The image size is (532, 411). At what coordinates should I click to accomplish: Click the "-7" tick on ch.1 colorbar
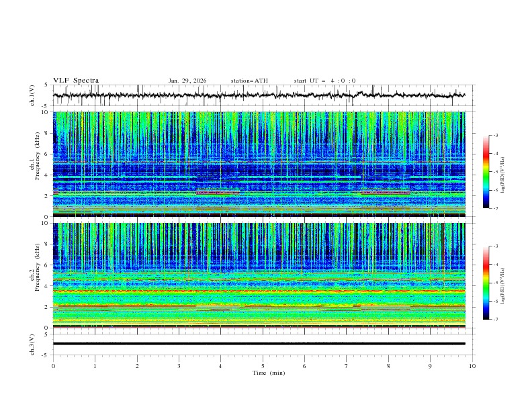click(496, 208)
